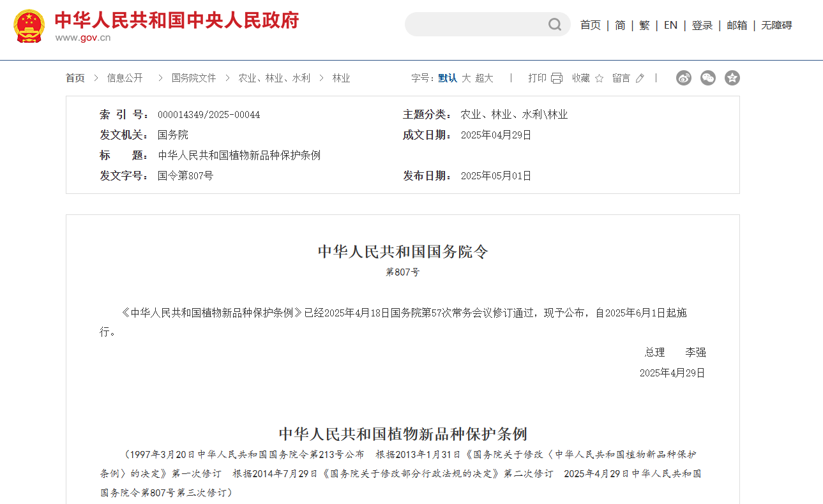Click the 留言 pencil icon
The height and width of the screenshot is (504, 823).
pyautogui.click(x=640, y=78)
